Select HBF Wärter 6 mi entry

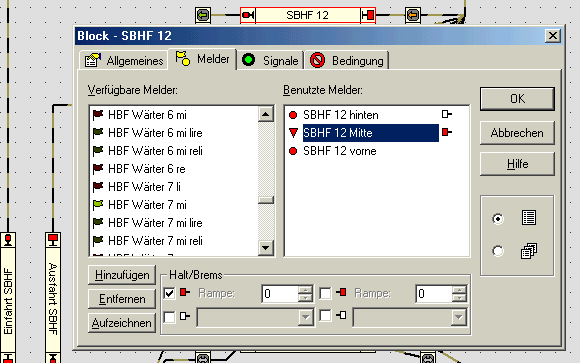tap(147, 115)
